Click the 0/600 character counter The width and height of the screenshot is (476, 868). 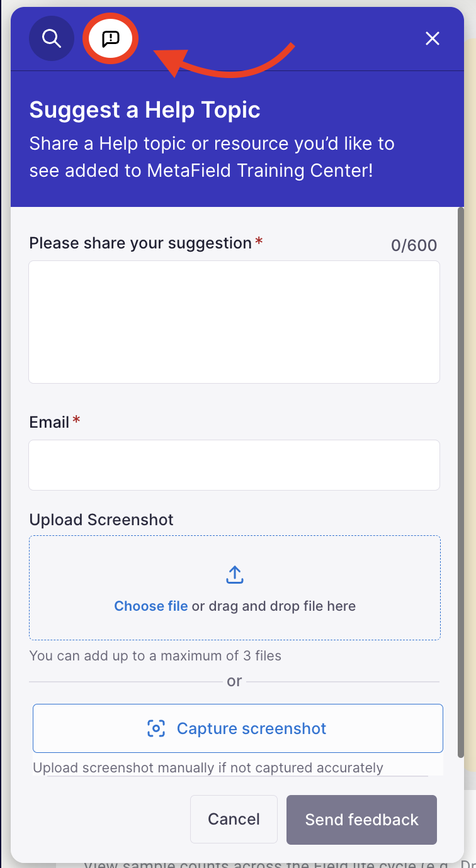(x=414, y=245)
